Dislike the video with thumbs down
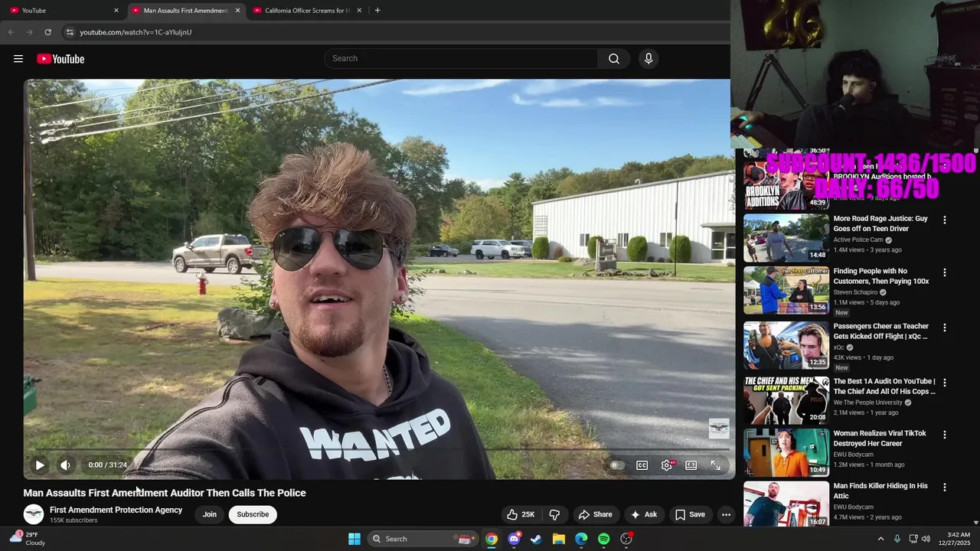The width and height of the screenshot is (980, 551). [554, 514]
